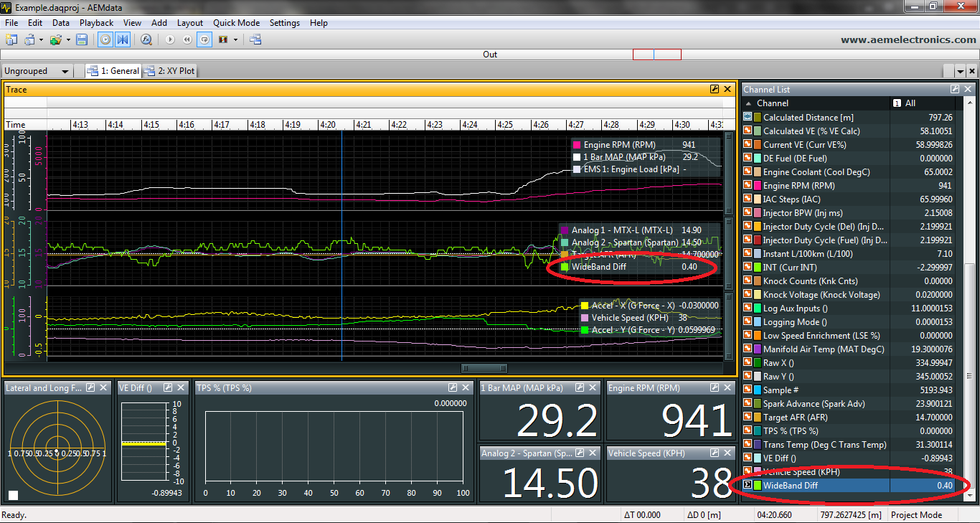Image resolution: width=980 pixels, height=523 pixels.
Task: Open Trace panel settings wrench
Action: pyautogui.click(x=714, y=89)
